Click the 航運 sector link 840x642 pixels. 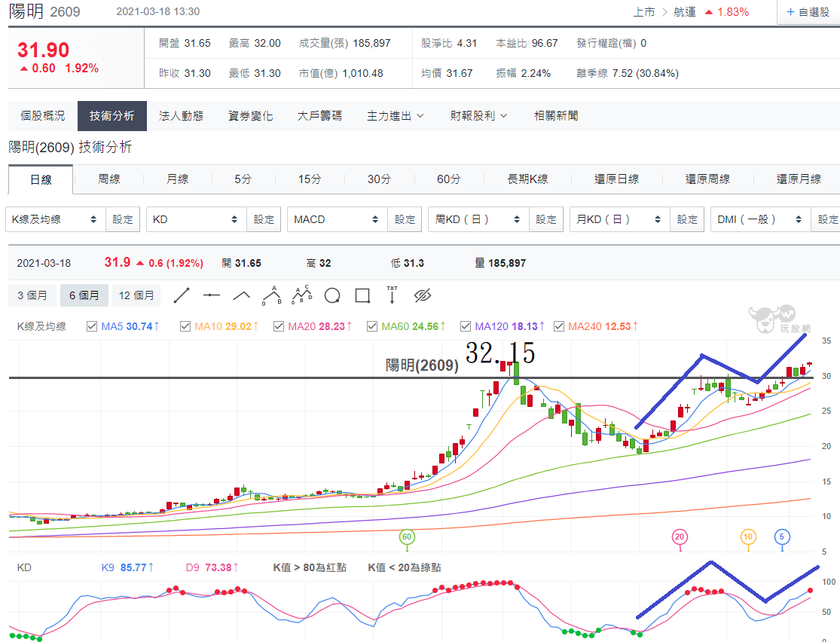coord(685,12)
